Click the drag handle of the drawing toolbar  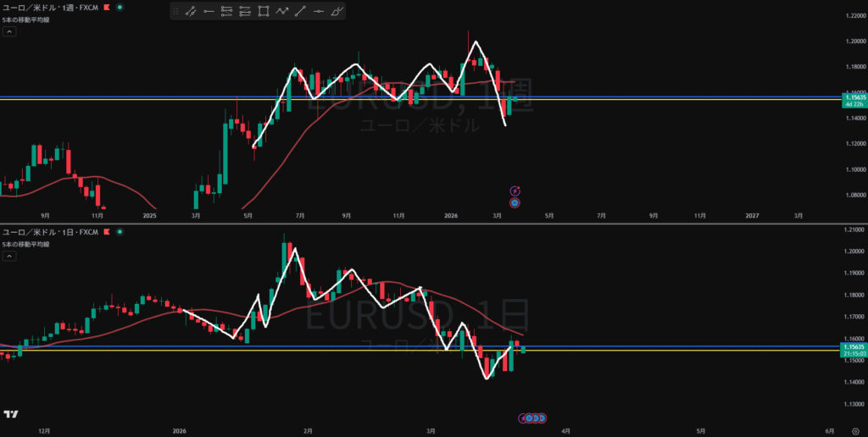[175, 12]
